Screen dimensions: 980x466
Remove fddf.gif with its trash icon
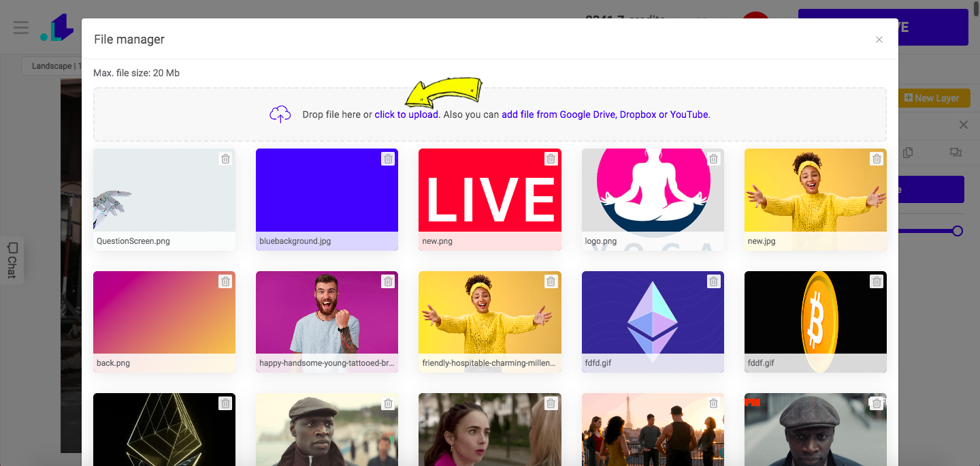coord(877,281)
